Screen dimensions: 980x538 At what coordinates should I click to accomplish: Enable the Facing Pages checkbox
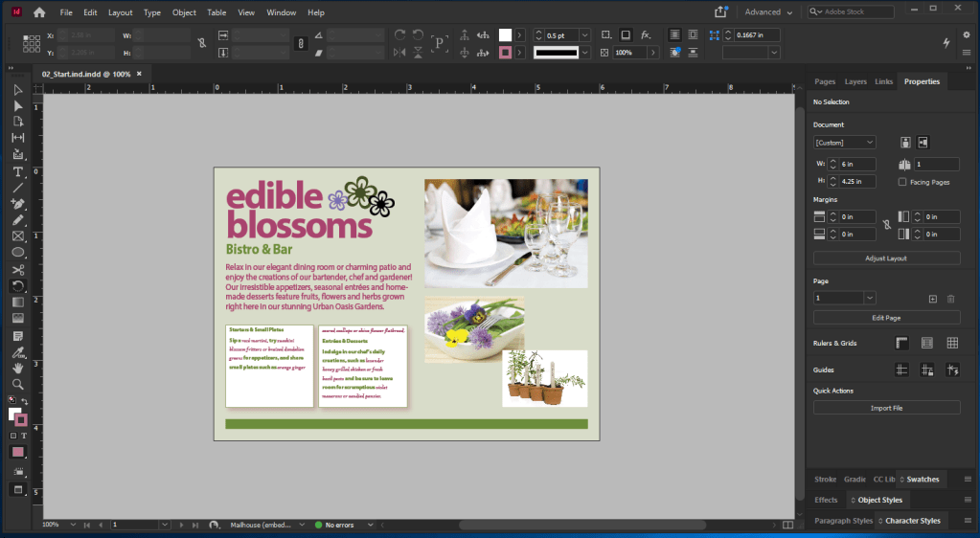(x=902, y=182)
